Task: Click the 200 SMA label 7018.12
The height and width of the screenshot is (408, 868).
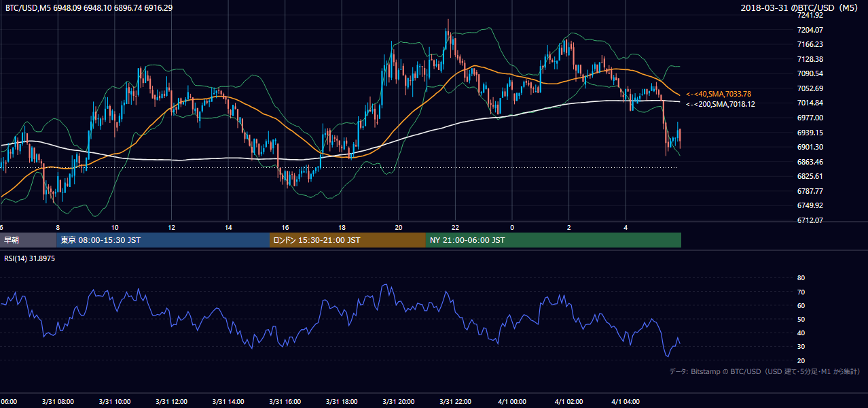Action: 721,104
